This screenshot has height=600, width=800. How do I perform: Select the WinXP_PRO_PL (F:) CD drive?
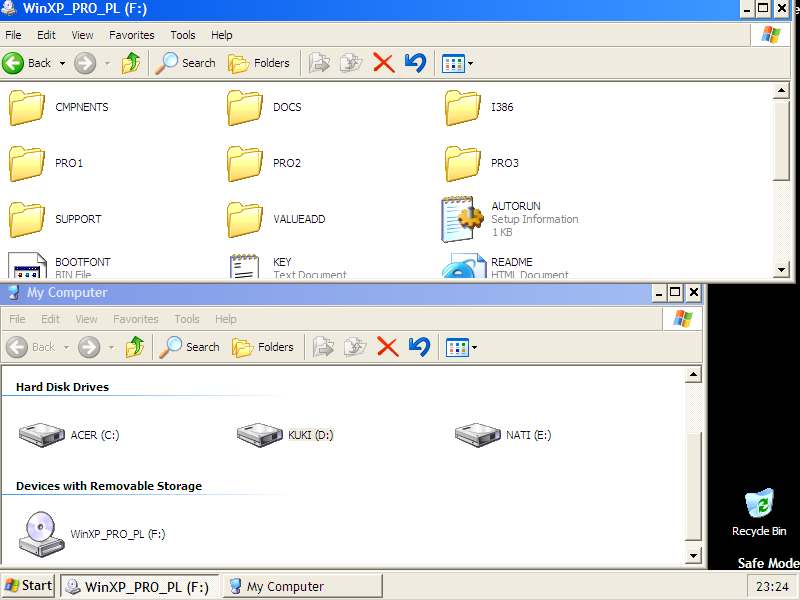(92, 534)
